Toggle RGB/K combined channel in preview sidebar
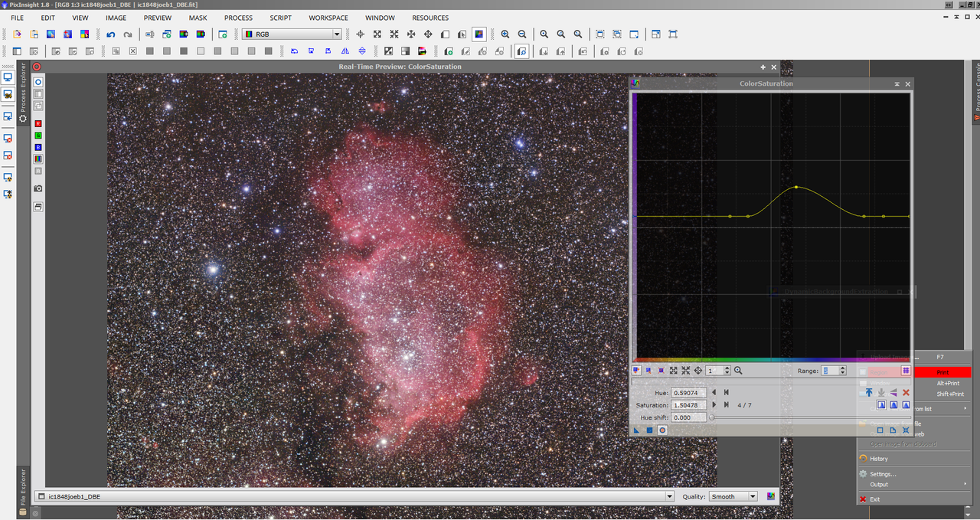 [38, 159]
